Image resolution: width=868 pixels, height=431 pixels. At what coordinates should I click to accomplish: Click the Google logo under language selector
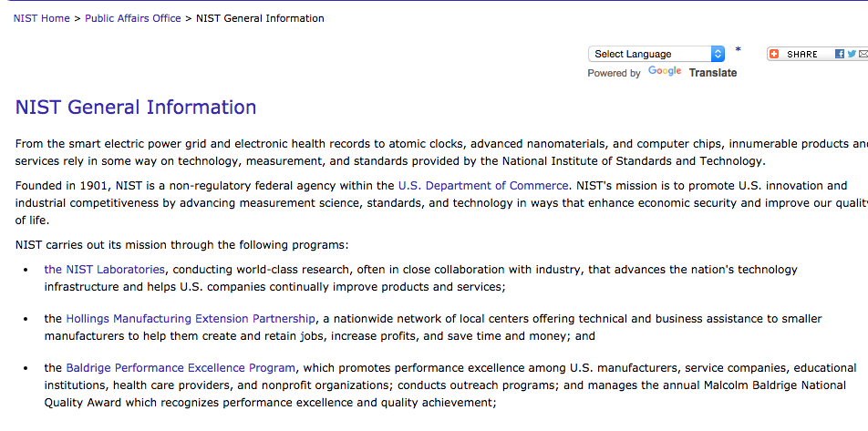pyautogui.click(x=665, y=71)
